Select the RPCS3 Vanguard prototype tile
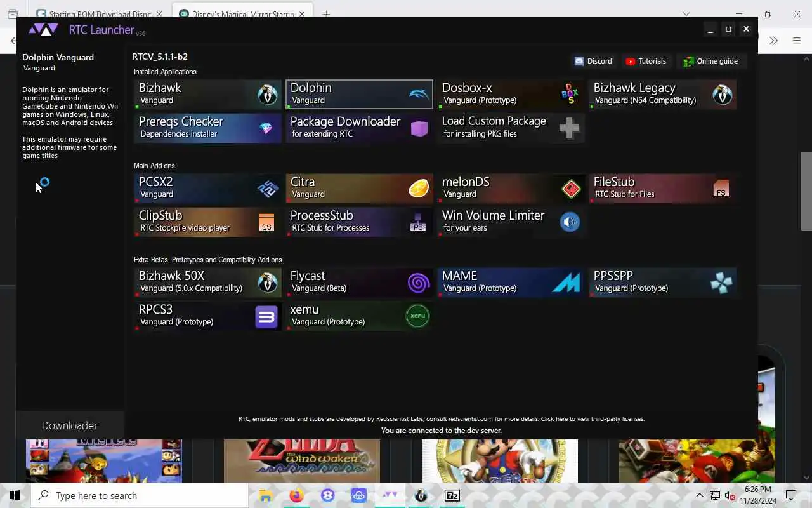 click(x=207, y=316)
